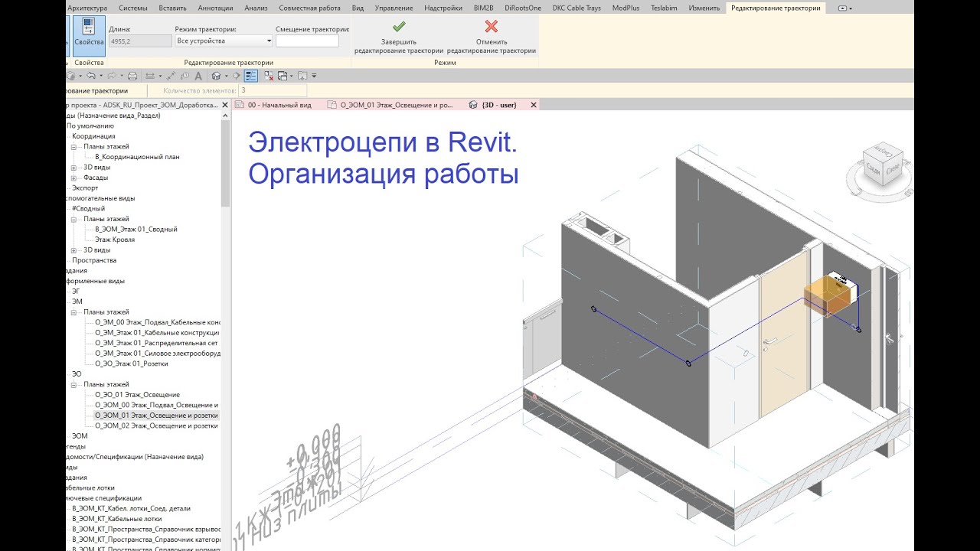980x551 pixels.
Task: Click Close Inactive Views icon
Action: tap(269, 76)
